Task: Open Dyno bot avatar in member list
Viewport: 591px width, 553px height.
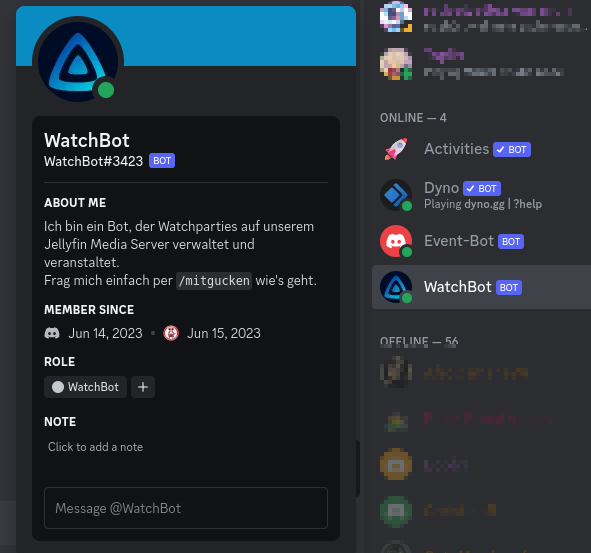Action: 396,195
